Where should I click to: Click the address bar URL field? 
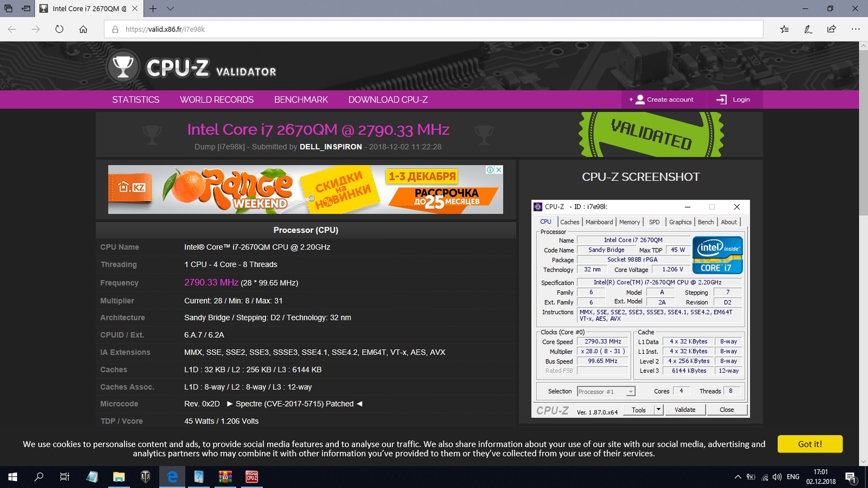pyautogui.click(x=434, y=29)
